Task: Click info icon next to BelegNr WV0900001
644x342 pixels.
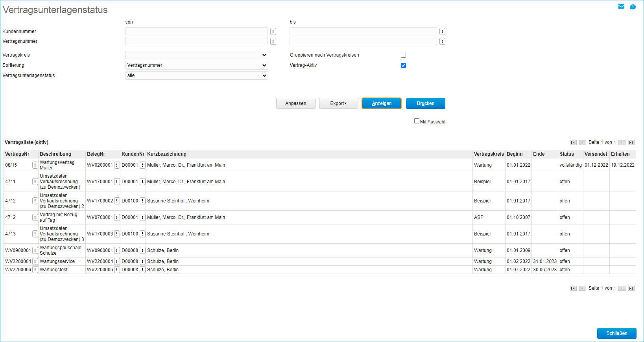Action: click(x=117, y=250)
